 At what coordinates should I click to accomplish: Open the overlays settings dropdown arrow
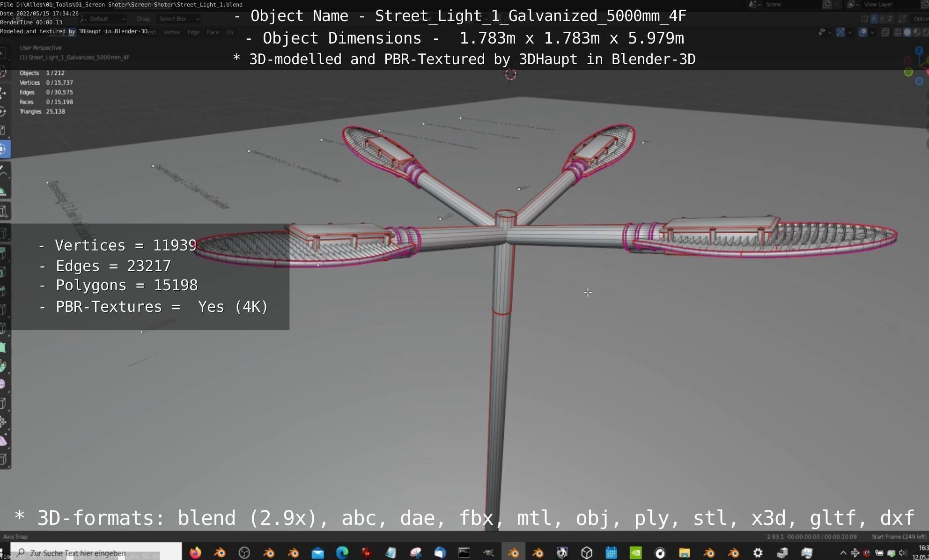[872, 32]
